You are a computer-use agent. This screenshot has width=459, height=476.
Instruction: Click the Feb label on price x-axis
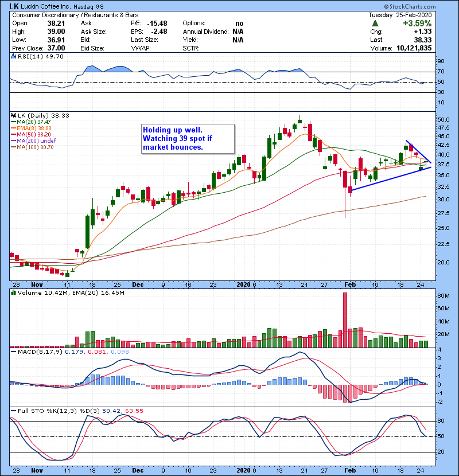point(349,285)
